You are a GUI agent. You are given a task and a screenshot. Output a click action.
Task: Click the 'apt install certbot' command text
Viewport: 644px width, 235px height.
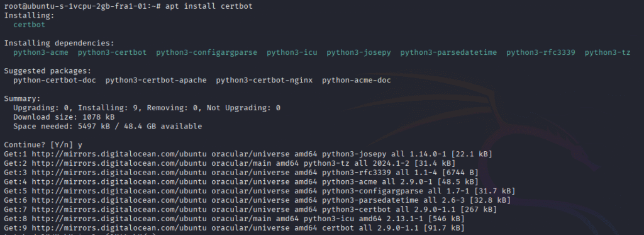click(209, 6)
